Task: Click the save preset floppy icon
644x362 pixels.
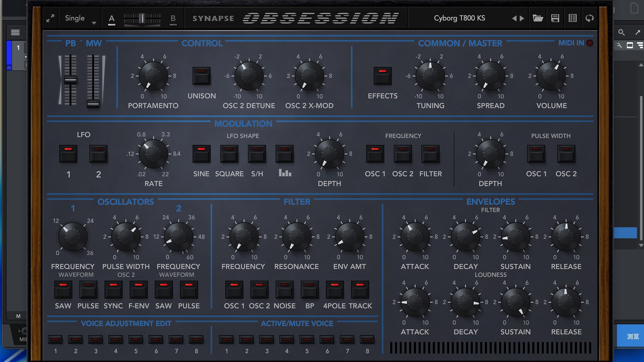Action: pos(555,18)
